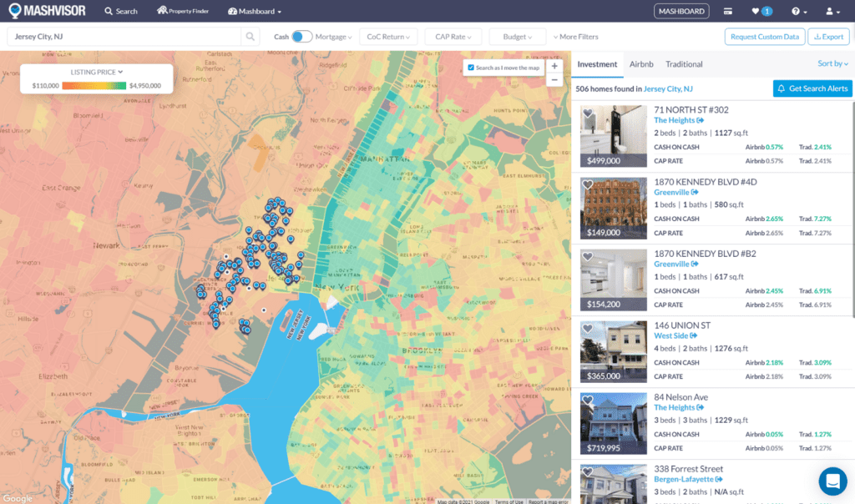Switch to the Airbnb tab

[x=641, y=64]
